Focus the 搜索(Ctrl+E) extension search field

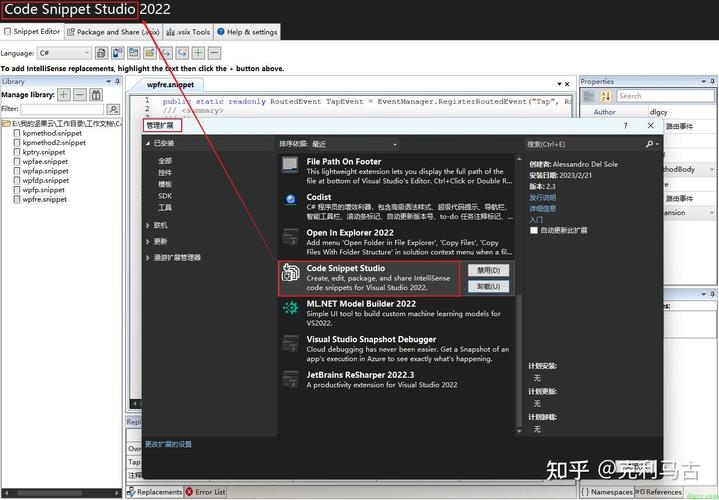(585, 144)
